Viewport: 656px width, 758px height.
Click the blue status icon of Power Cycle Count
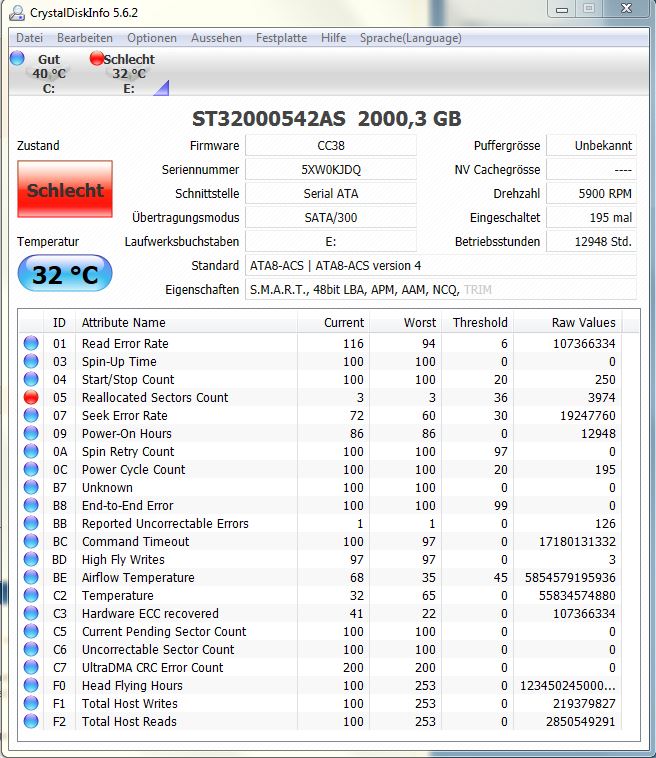point(31,469)
